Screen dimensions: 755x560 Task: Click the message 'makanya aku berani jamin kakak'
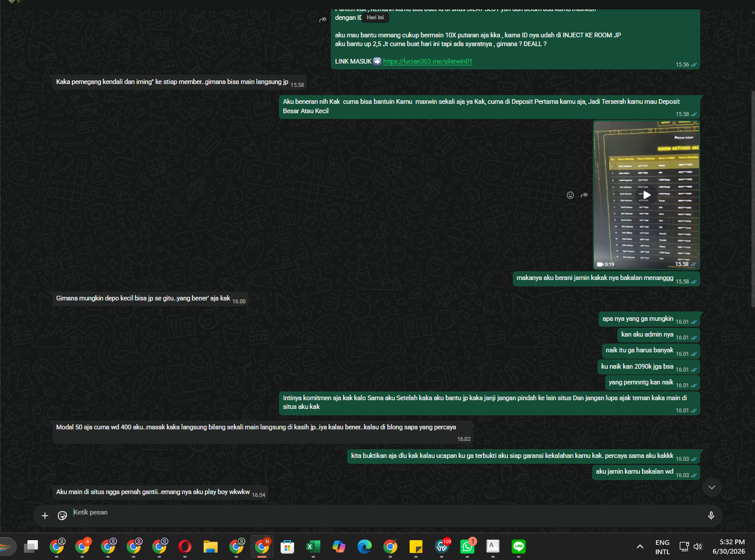click(606, 278)
